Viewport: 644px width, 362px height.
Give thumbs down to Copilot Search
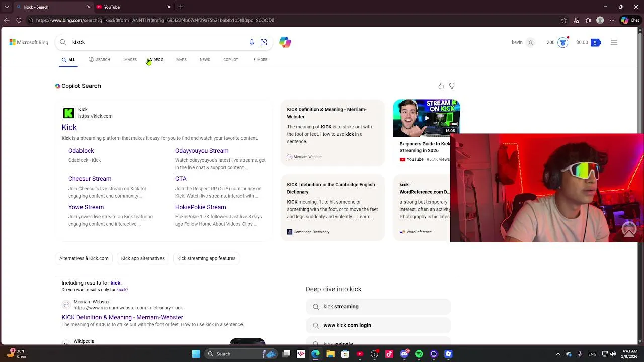452,86
